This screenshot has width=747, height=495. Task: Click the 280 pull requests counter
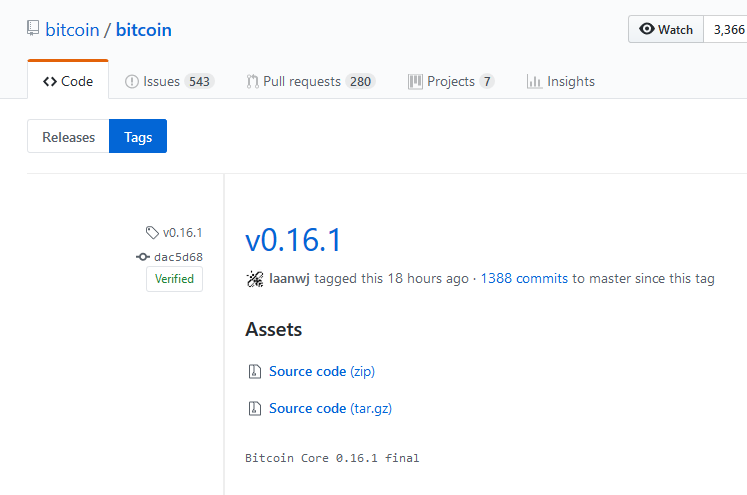tap(360, 82)
